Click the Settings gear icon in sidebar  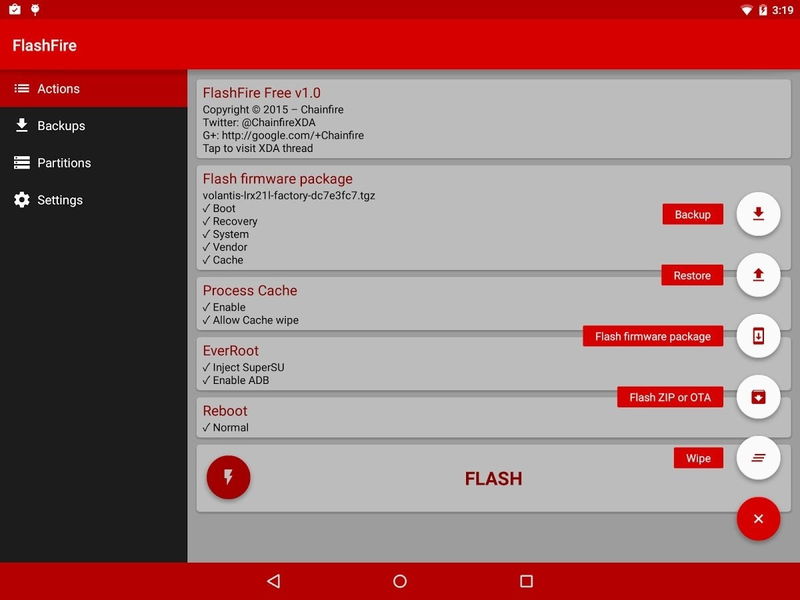coord(21,200)
